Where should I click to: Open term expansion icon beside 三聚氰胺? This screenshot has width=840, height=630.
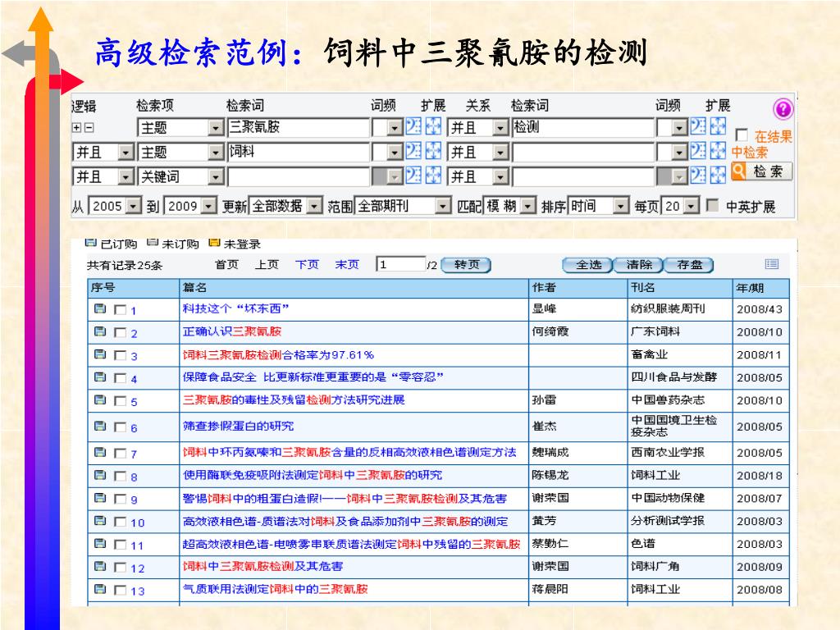click(433, 126)
